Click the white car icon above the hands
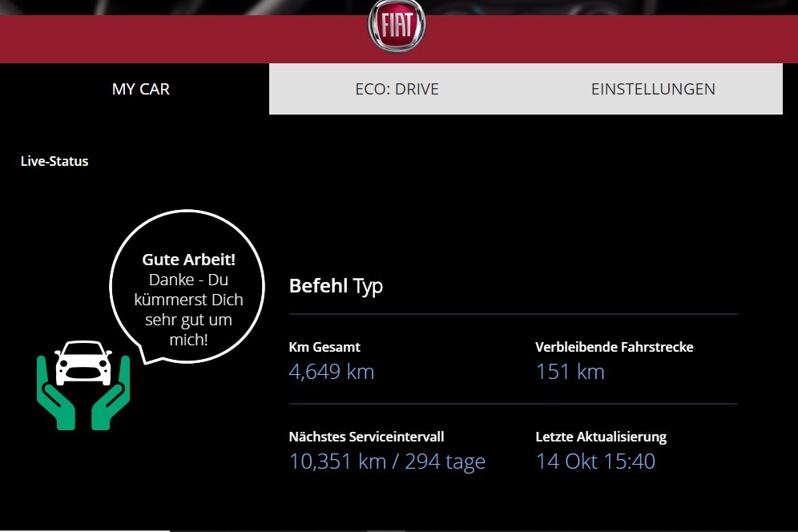 (x=83, y=362)
